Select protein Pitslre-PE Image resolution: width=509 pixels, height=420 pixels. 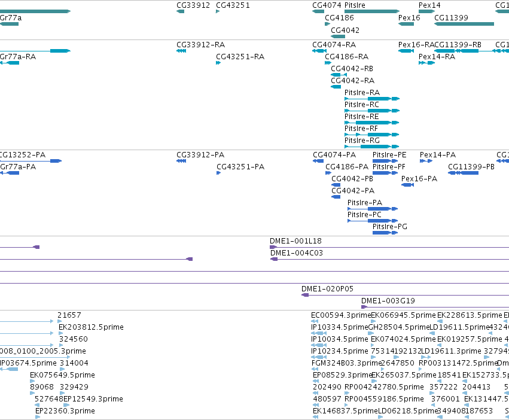pyautogui.click(x=389, y=155)
